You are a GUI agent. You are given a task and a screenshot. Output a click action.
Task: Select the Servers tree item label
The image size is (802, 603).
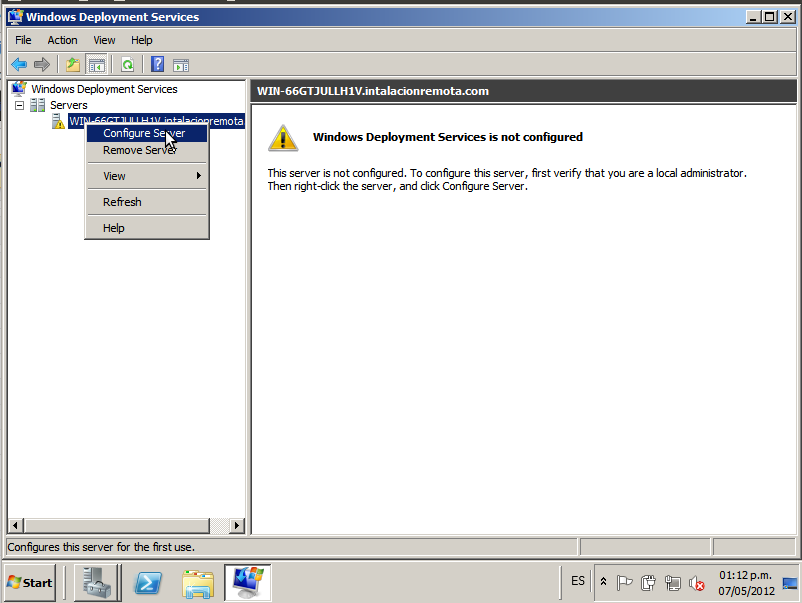click(x=69, y=105)
